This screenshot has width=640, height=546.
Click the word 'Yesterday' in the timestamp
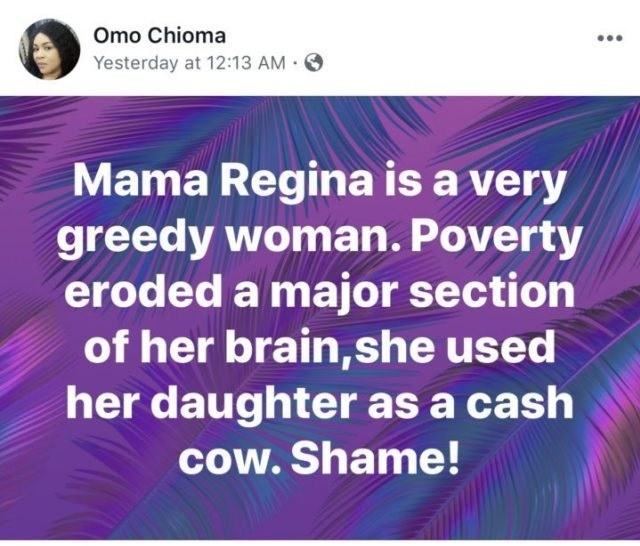(128, 62)
